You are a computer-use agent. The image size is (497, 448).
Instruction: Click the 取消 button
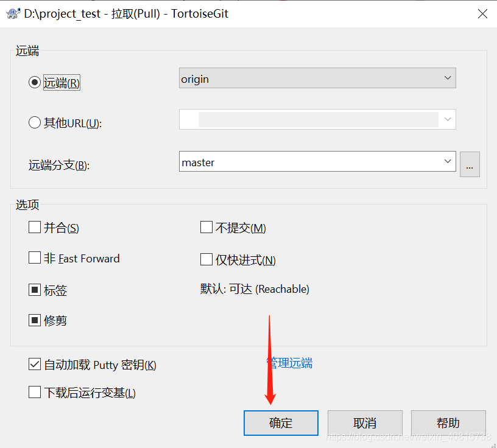(x=365, y=423)
